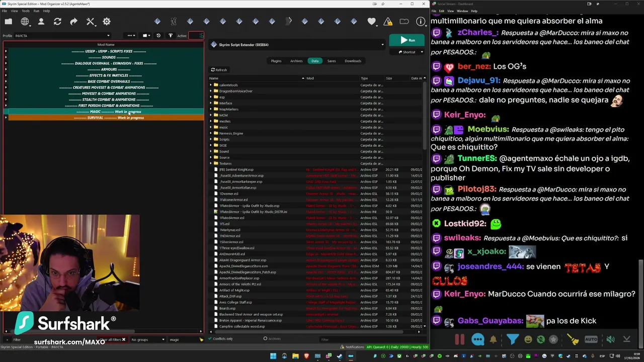Open the three-dots list options dropdown
The image size is (644, 362).
coord(131,36)
